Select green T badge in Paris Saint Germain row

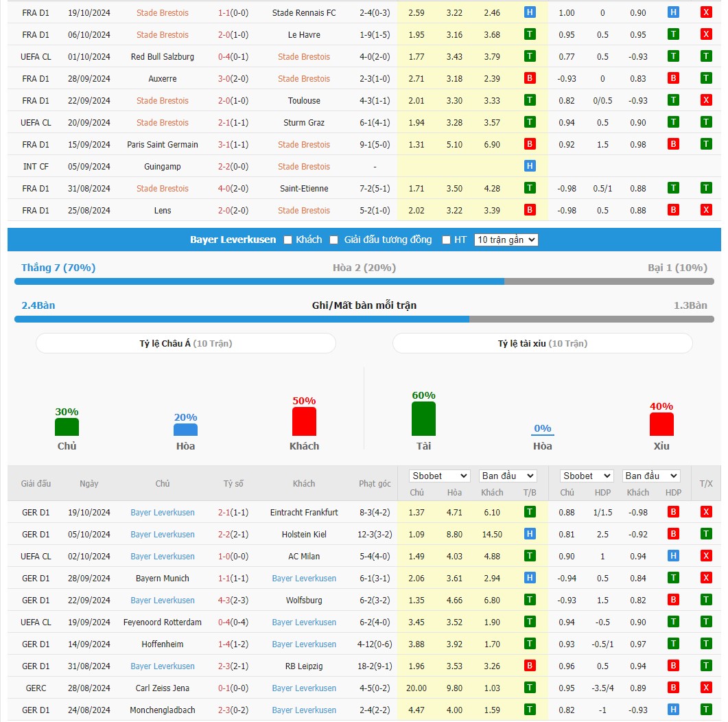[x=706, y=144]
